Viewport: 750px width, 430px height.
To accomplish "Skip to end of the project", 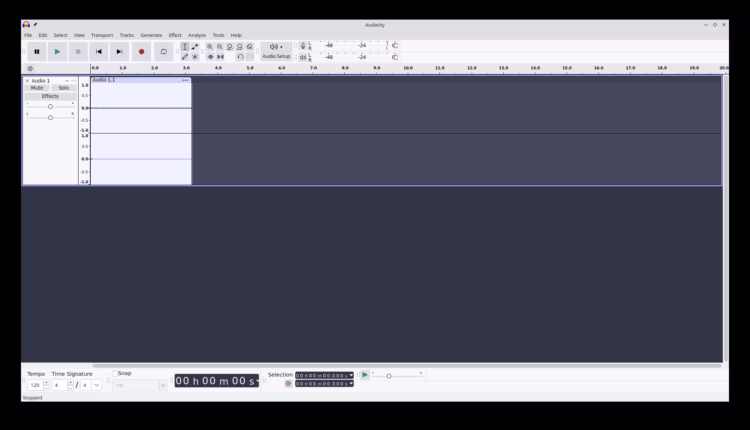I will [x=120, y=52].
